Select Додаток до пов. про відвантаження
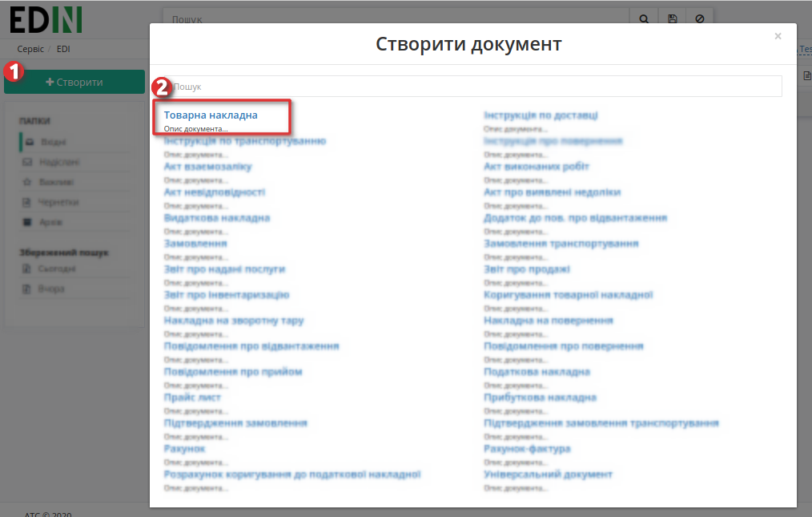This screenshot has width=812, height=517. (x=575, y=218)
